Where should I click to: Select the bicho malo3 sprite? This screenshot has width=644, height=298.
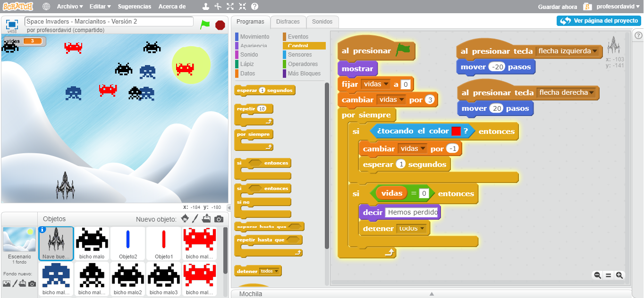tap(164, 279)
